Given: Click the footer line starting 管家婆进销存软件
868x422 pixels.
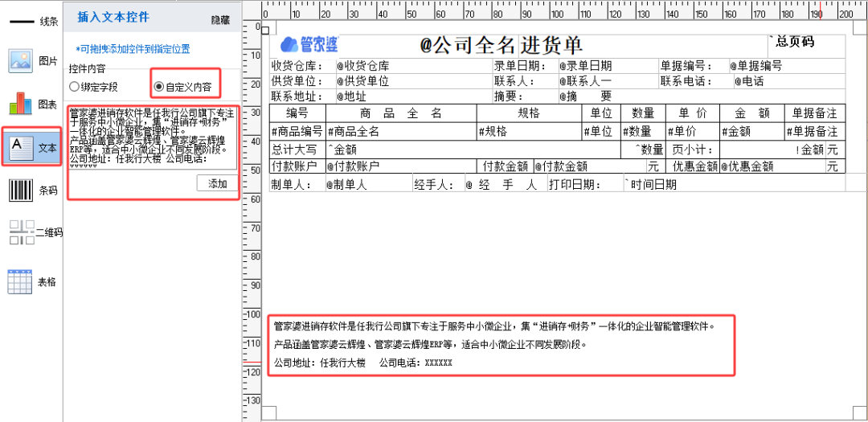Looking at the screenshot, I should coord(494,326).
